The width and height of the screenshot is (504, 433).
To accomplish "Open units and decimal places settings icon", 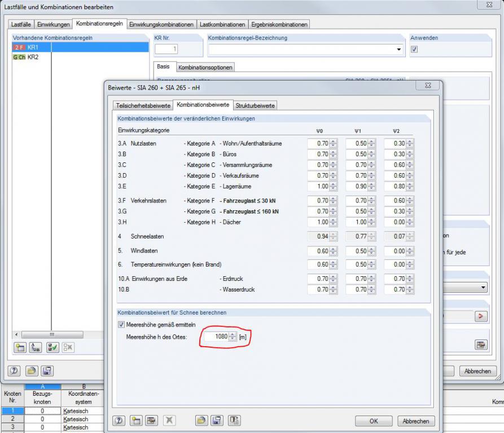I will tap(234, 421).
